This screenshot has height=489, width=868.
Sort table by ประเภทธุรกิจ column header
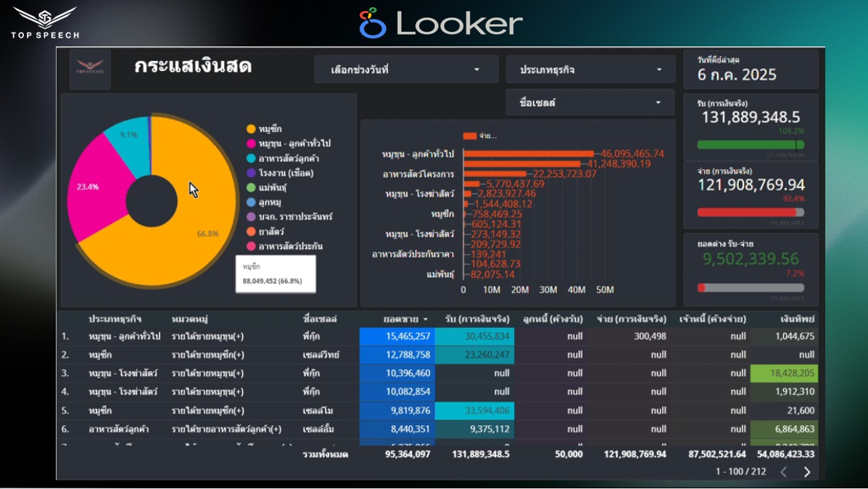115,319
